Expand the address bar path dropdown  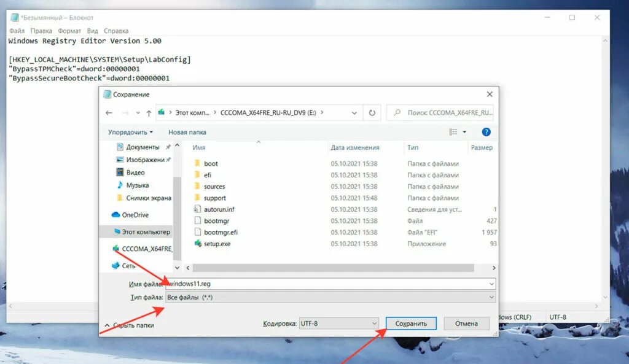coord(354,113)
